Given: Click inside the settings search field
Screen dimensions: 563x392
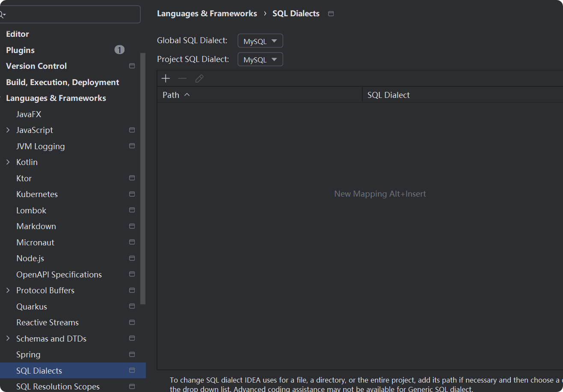Looking at the screenshot, I should click(x=71, y=14).
